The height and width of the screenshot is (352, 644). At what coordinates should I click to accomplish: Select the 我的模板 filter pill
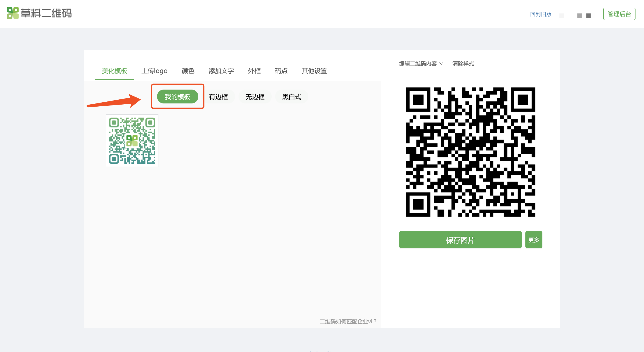click(177, 97)
